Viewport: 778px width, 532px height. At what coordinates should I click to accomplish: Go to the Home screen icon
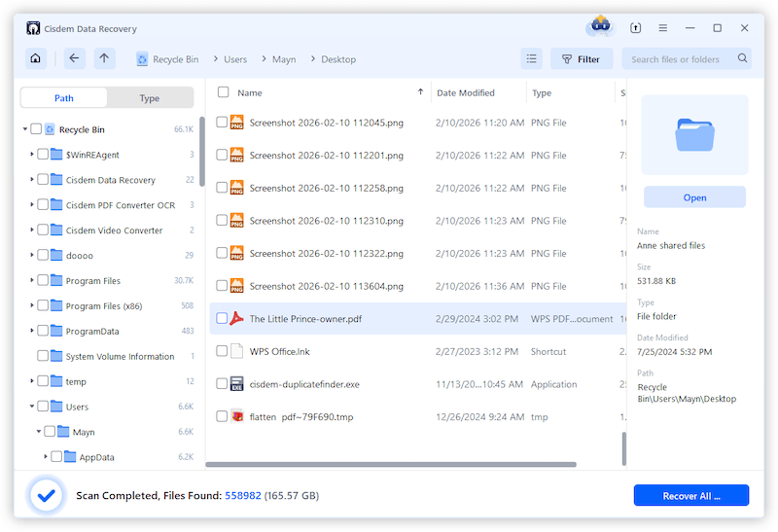coord(36,58)
